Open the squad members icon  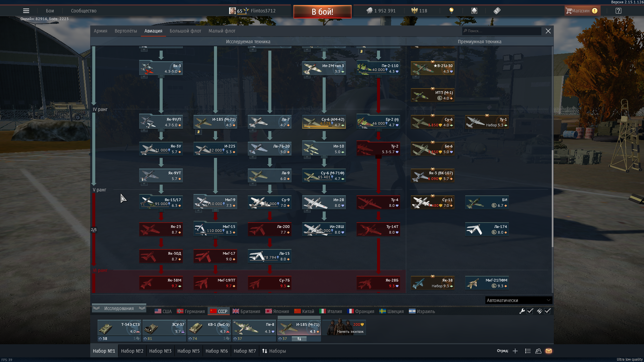click(x=538, y=351)
